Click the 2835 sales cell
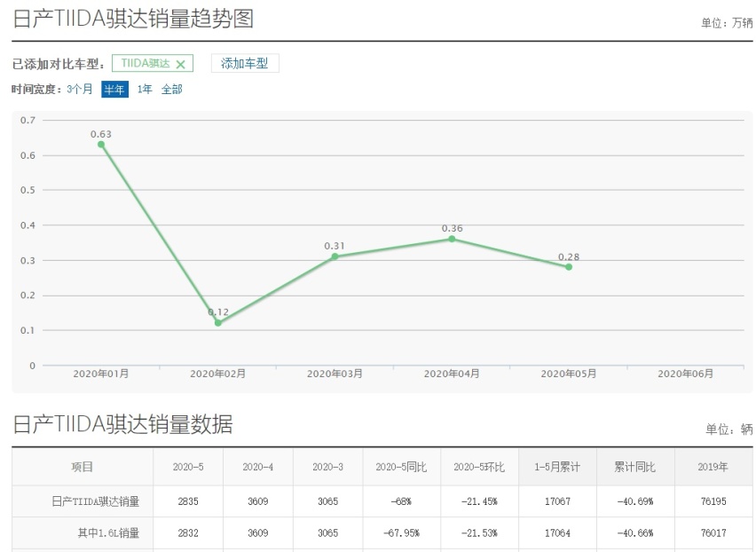The height and width of the screenshot is (552, 756). pyautogui.click(x=188, y=501)
